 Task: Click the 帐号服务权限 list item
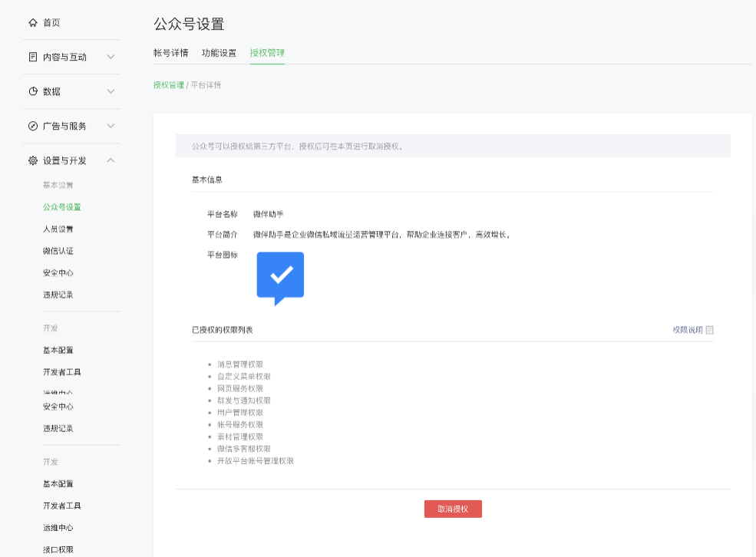coord(240,424)
